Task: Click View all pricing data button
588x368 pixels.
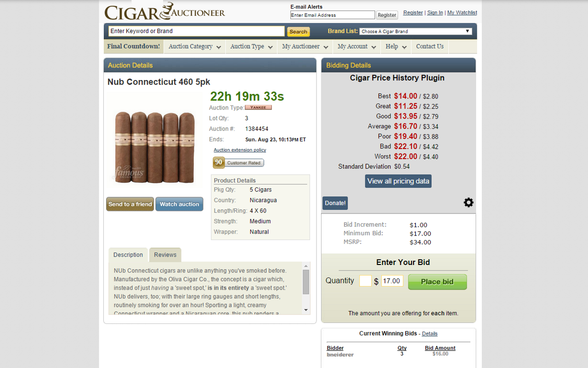Action: coord(398,181)
